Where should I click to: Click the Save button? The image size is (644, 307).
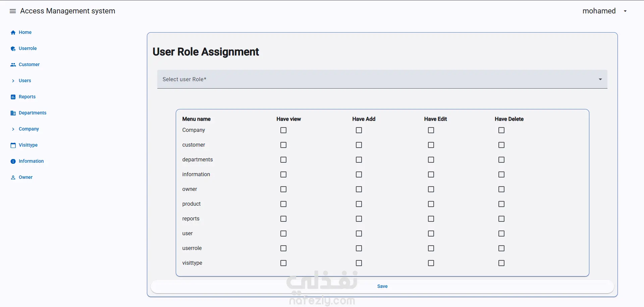pos(382,286)
